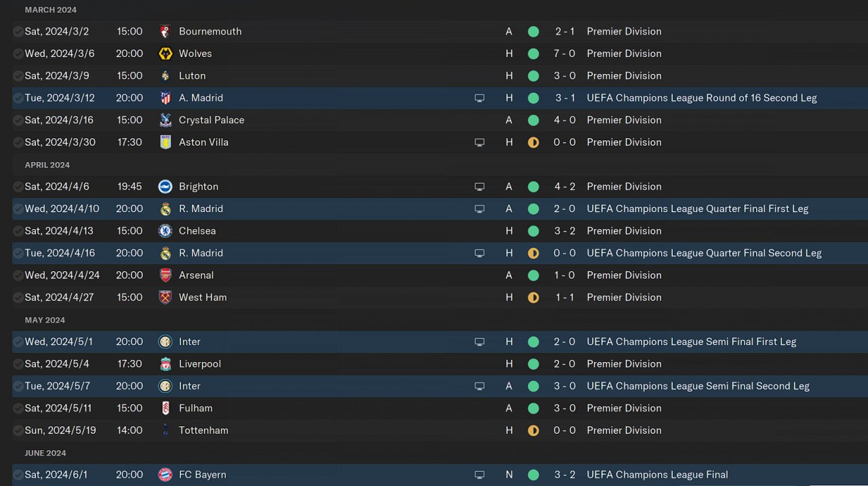Click the Bournemouth club badge
The width and height of the screenshot is (868, 486).
point(165,31)
